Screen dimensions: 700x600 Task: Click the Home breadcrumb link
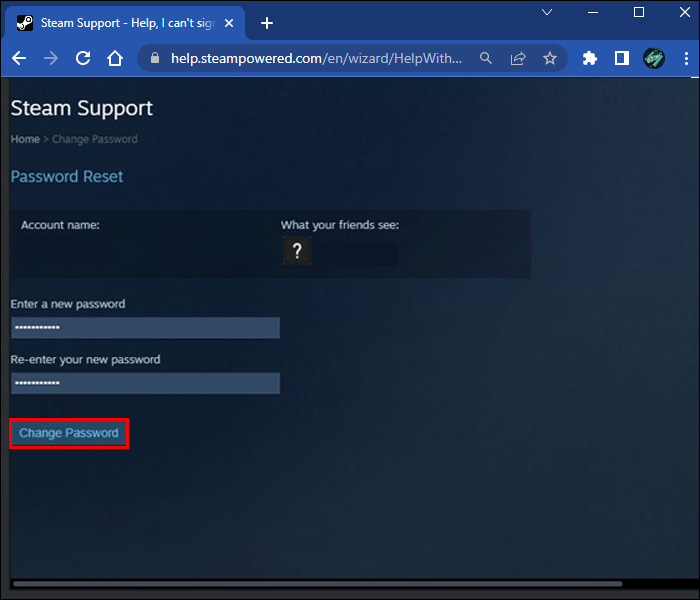tap(25, 139)
